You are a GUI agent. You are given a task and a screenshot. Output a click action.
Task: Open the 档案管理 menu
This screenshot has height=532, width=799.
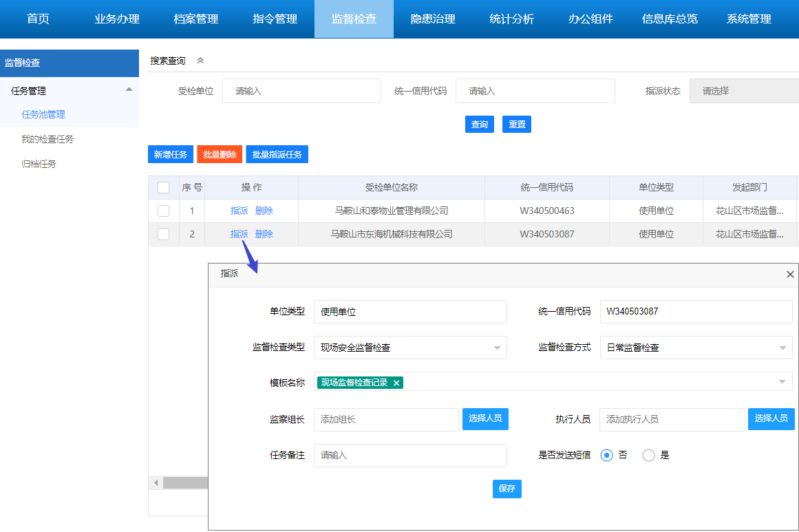pos(196,19)
